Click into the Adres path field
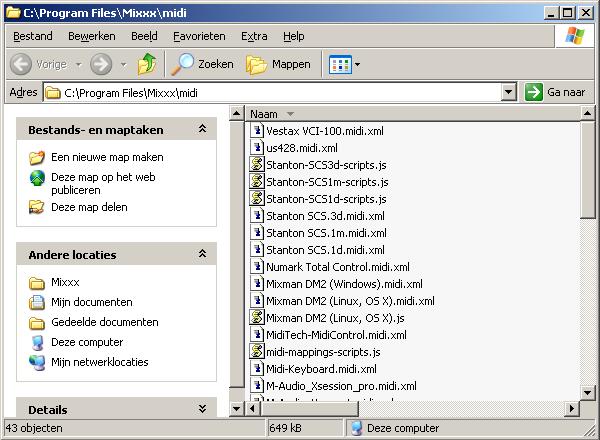 click(272, 93)
